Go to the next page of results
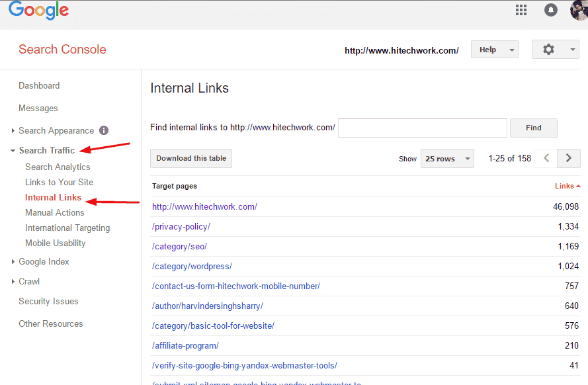Screen dimensions: 588x385 click(569, 158)
